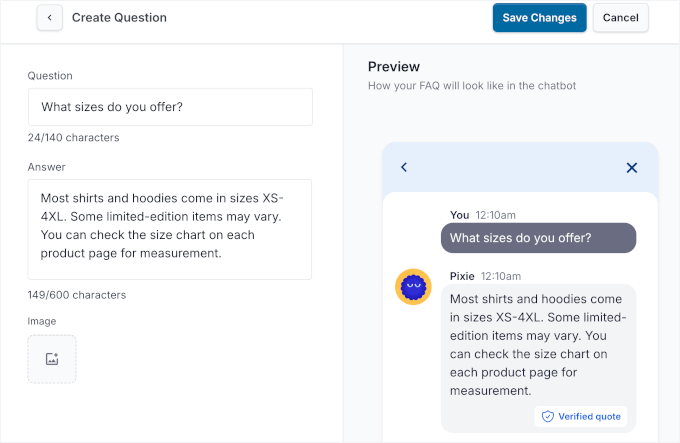Click into the Answer text area
This screenshot has height=443, width=680.
170,229
